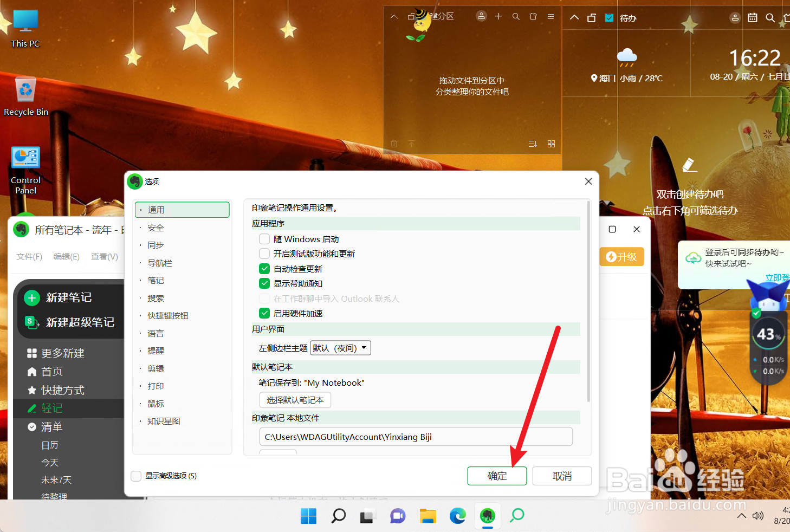Screen dimensions: 790x532
Task: Click search icon in partition widget
Action: tap(516, 16)
